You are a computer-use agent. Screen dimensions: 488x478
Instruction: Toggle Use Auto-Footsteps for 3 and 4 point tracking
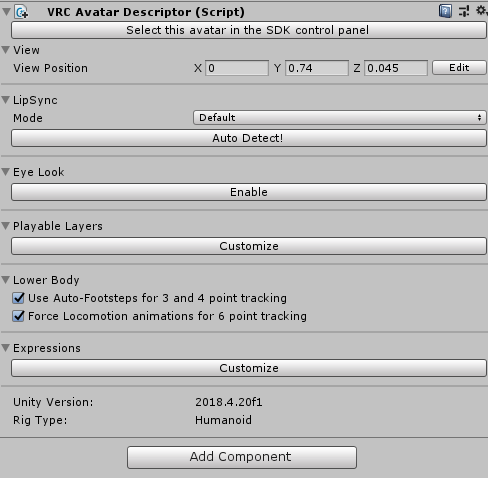click(x=18, y=298)
